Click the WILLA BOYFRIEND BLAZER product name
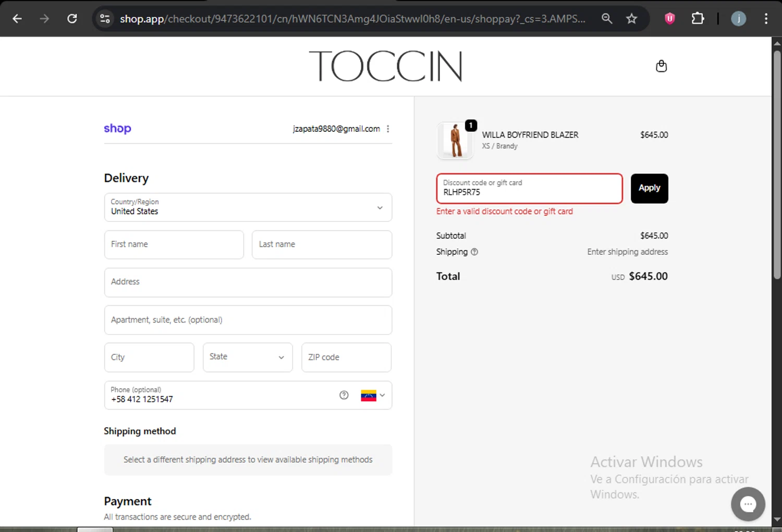This screenshot has height=532, width=782. click(530, 134)
